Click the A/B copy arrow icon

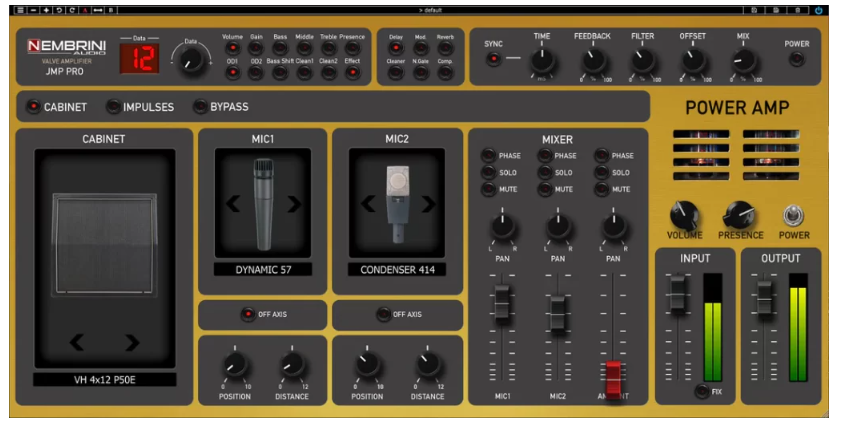[98, 10]
